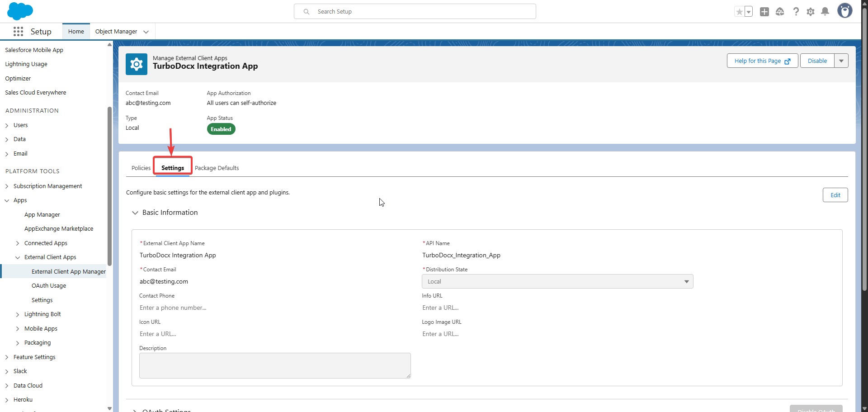Image resolution: width=868 pixels, height=412 pixels.
Task: Open App Manager in sidebar
Action: pos(42,214)
